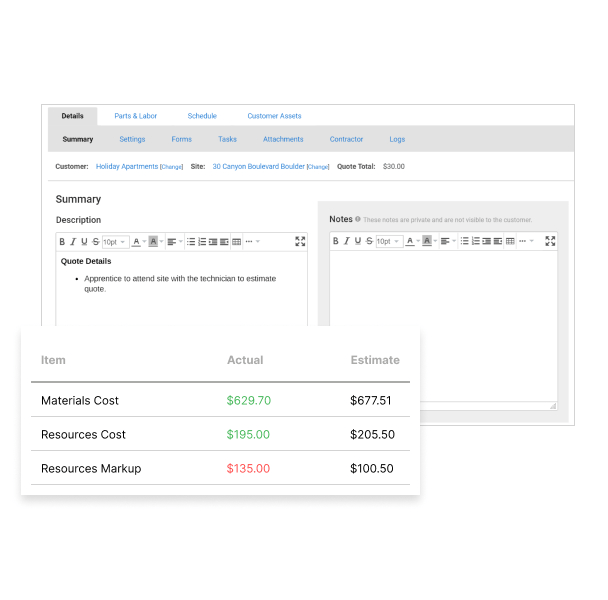The height and width of the screenshot is (600, 608).
Task: Open font size dropdown in Description toolbar
Action: (115, 242)
